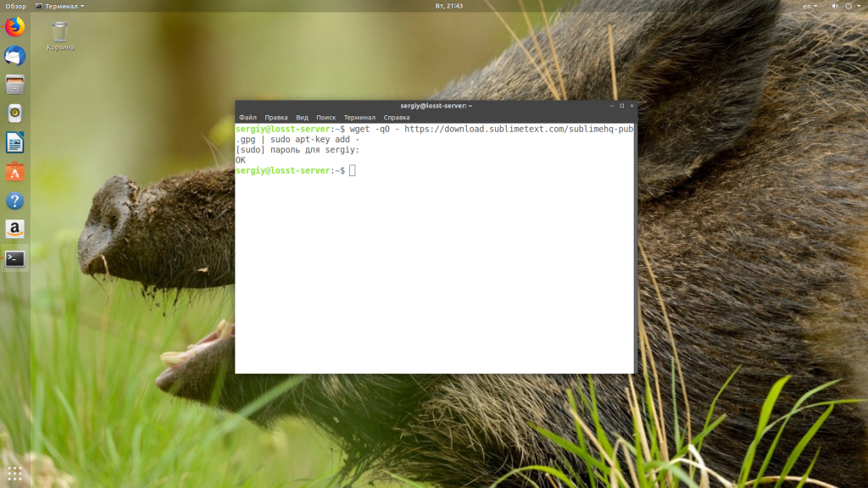
Task: Open the Справка menu
Action: [x=397, y=118]
